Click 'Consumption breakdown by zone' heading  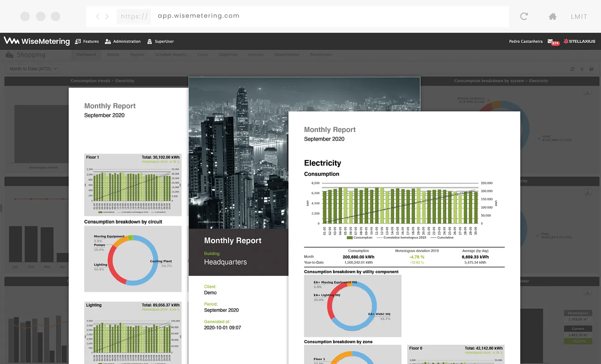338,342
